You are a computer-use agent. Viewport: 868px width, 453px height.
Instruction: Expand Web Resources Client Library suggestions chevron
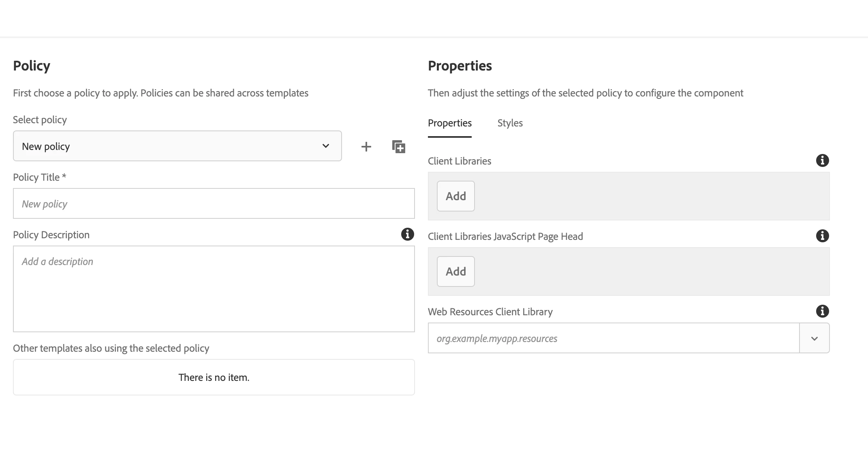(x=815, y=338)
